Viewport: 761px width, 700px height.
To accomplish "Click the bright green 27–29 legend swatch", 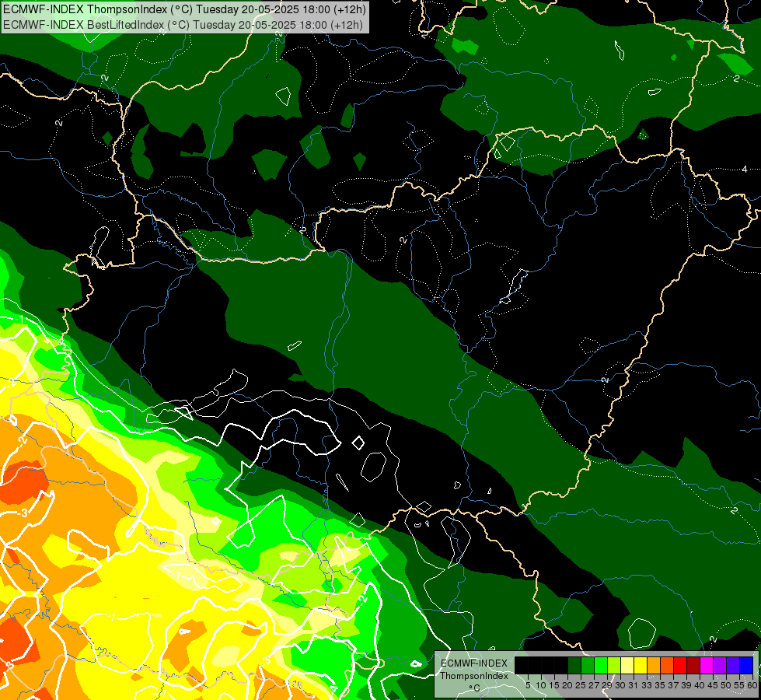I will pyautogui.click(x=601, y=665).
